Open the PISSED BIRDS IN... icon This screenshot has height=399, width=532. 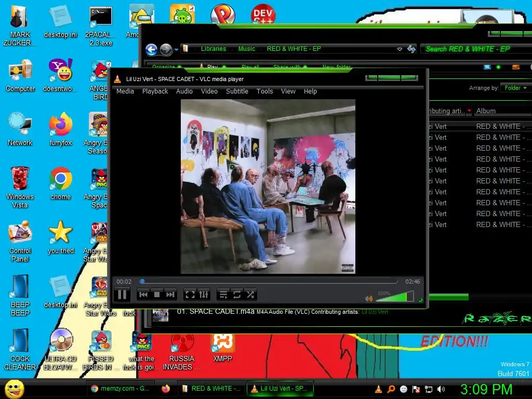tap(101, 351)
